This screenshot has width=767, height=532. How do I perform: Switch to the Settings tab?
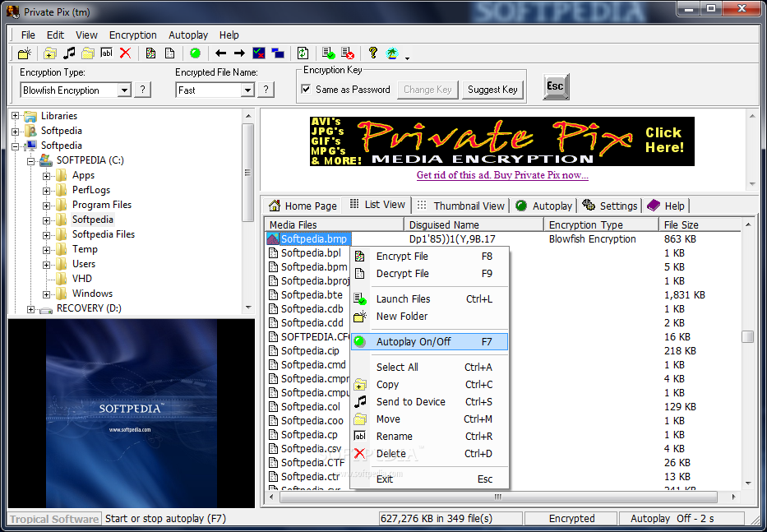(609, 206)
